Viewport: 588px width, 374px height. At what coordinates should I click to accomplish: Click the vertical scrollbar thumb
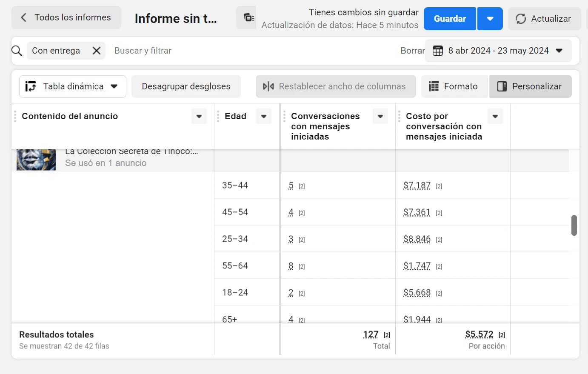point(574,225)
